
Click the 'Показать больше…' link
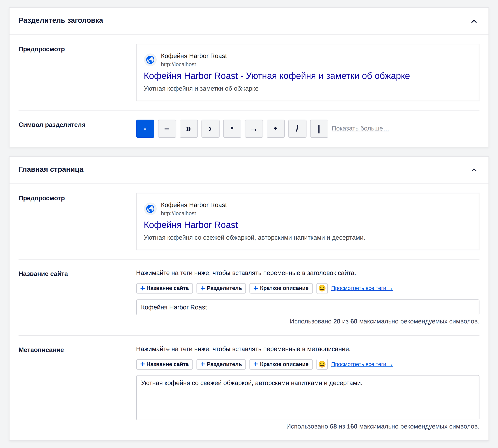[360, 128]
